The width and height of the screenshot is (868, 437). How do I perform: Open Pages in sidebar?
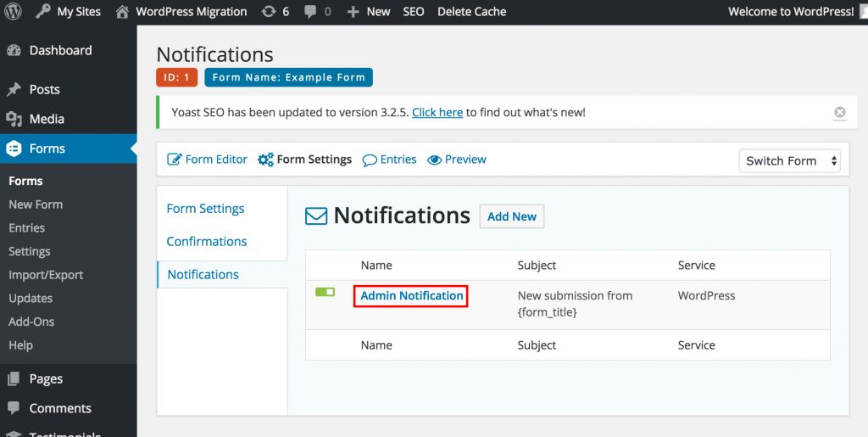46,378
